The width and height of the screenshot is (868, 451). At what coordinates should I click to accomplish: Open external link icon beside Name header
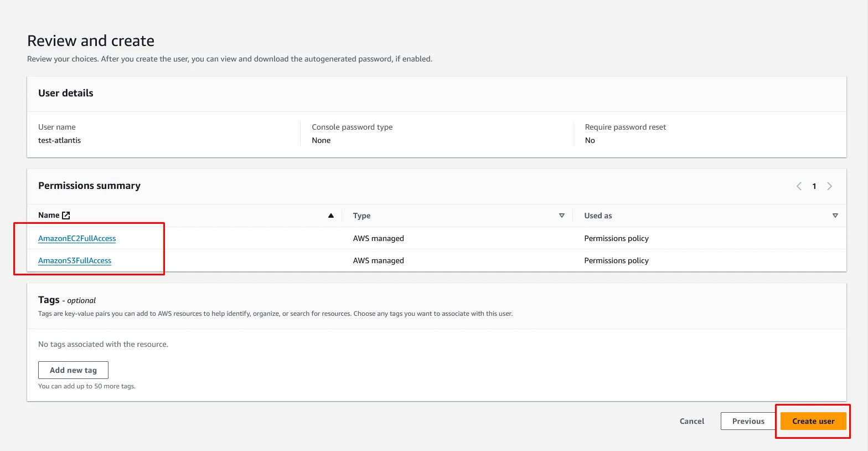pyautogui.click(x=66, y=216)
